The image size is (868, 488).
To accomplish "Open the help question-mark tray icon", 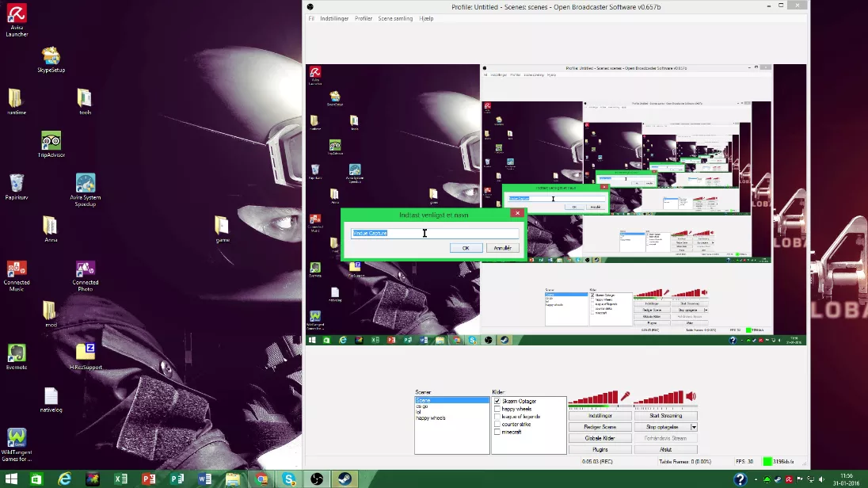I will pyautogui.click(x=740, y=478).
